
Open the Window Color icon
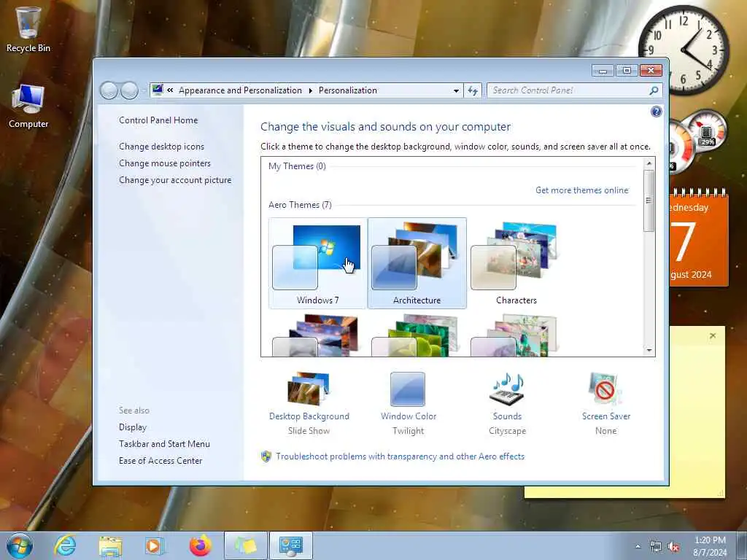click(x=408, y=389)
